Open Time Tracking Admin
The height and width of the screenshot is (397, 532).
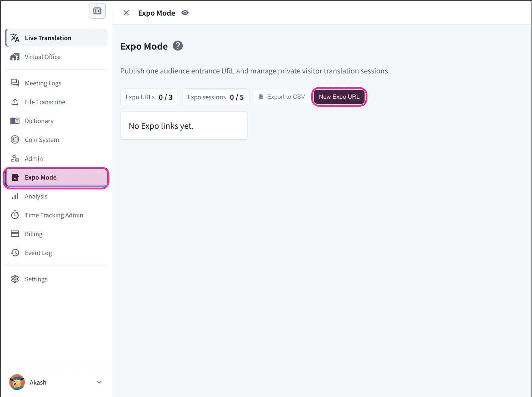[56, 215]
